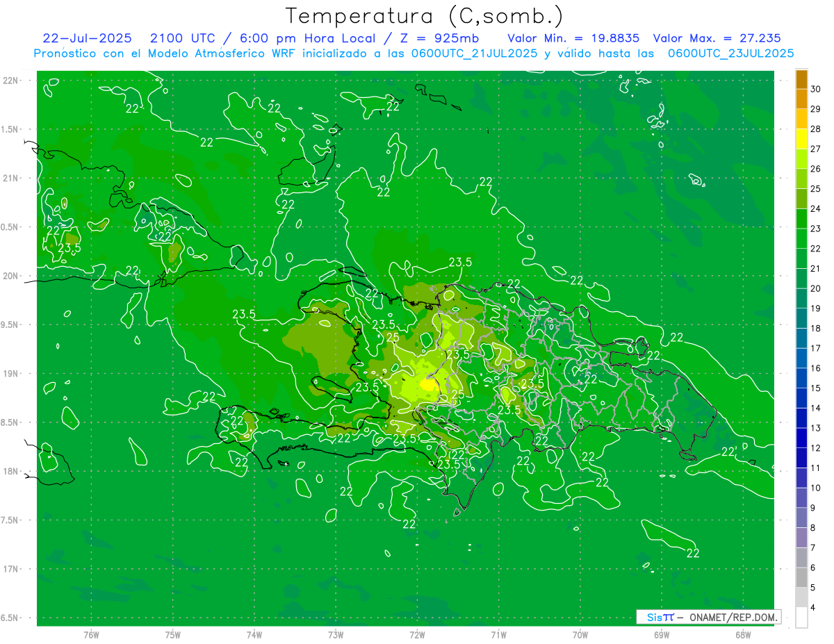Screen dimensions: 834x644
Task: Click the legend value label 27
Action: tap(815, 149)
